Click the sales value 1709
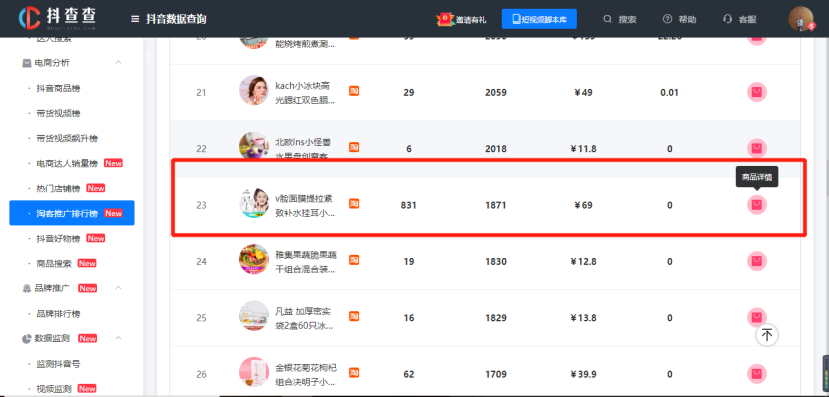Screen dimensions: 829x397 495,374
